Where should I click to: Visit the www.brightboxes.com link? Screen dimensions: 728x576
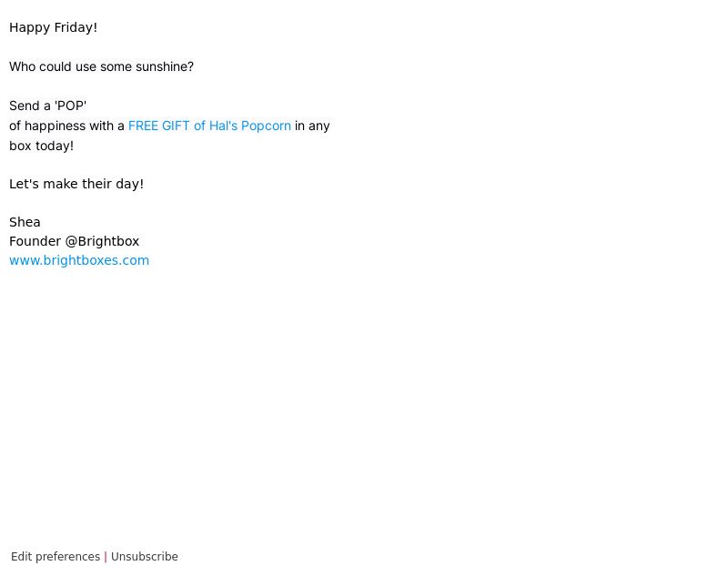79,260
